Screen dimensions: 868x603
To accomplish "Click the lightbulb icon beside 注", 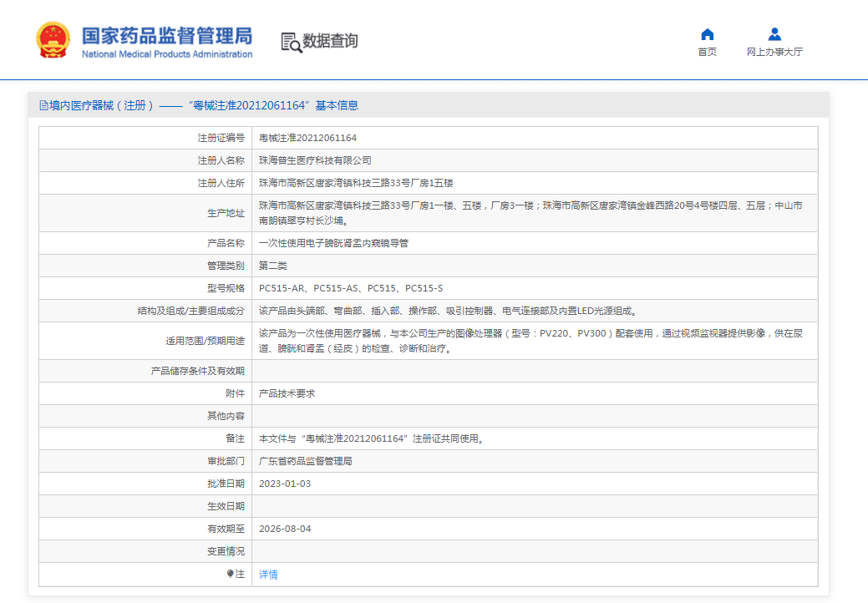I will (231, 574).
